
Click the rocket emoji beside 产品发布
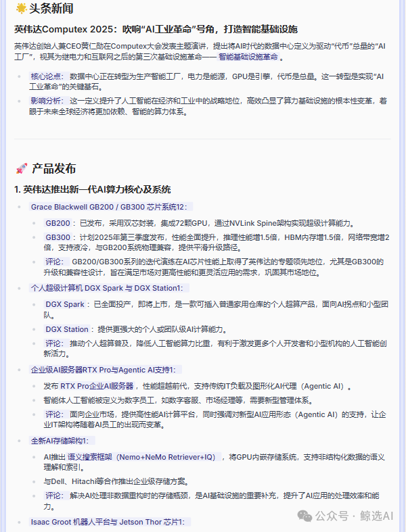[22, 168]
